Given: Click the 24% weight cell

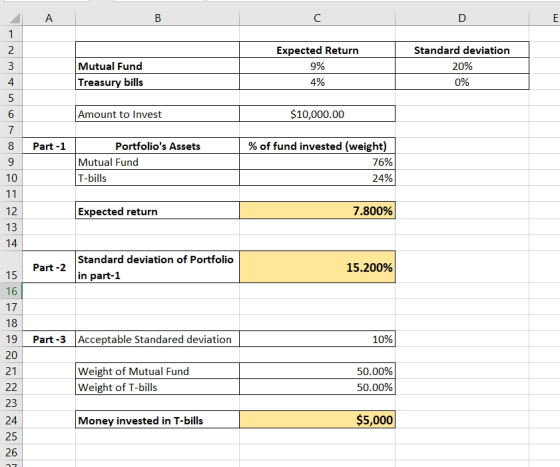Looking at the screenshot, I should [317, 178].
